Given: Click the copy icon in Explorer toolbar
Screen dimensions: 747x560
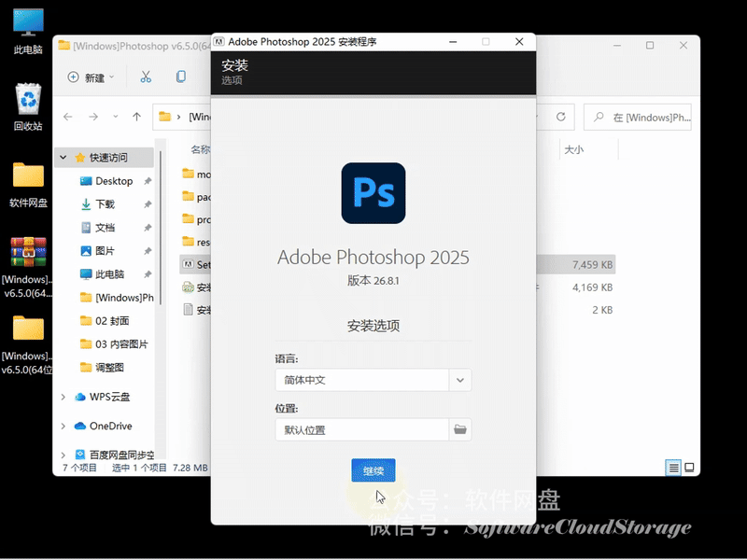Looking at the screenshot, I should pos(181,77).
